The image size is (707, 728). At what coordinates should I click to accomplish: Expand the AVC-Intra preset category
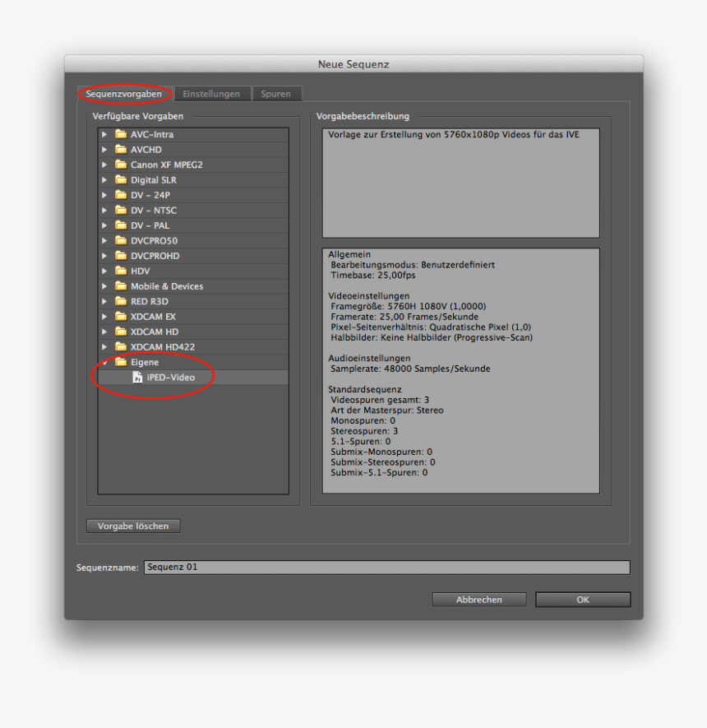[x=104, y=134]
